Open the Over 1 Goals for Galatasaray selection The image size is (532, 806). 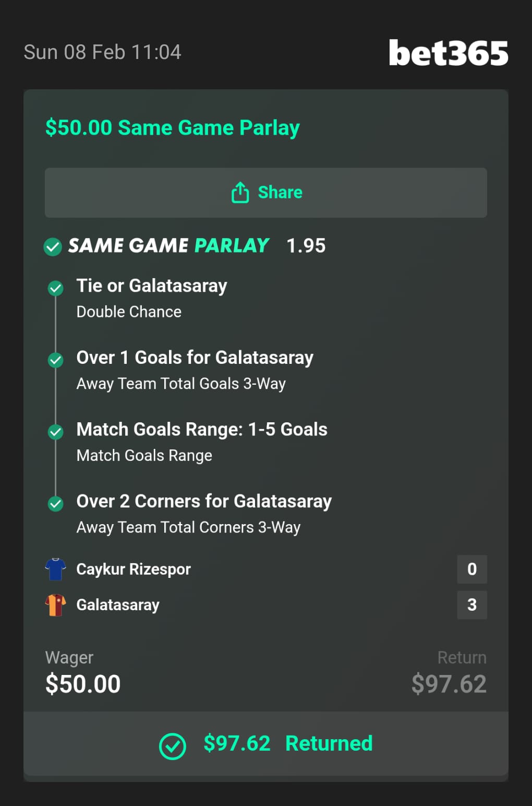click(195, 358)
